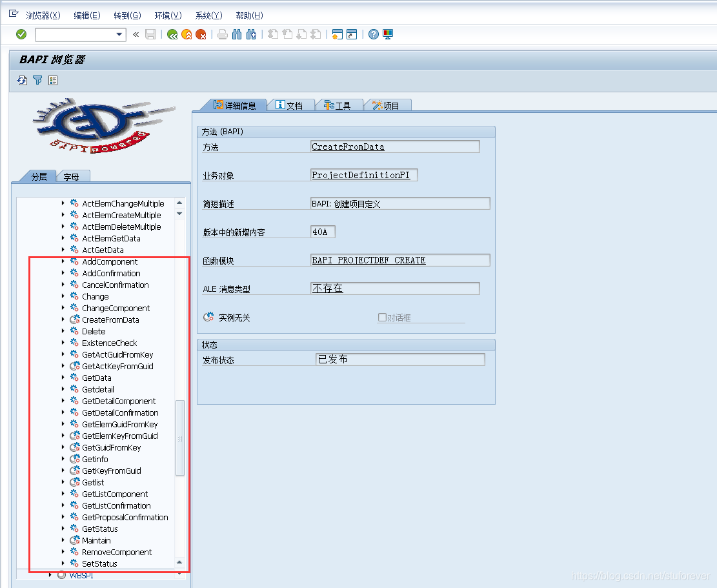Click the ChangeComponent method icon
717x588 pixels.
74,308
